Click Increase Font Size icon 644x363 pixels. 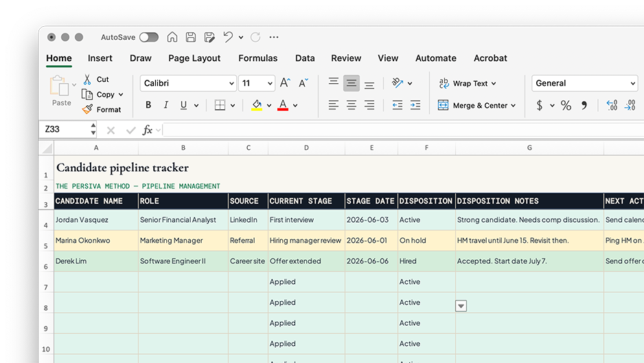285,83
